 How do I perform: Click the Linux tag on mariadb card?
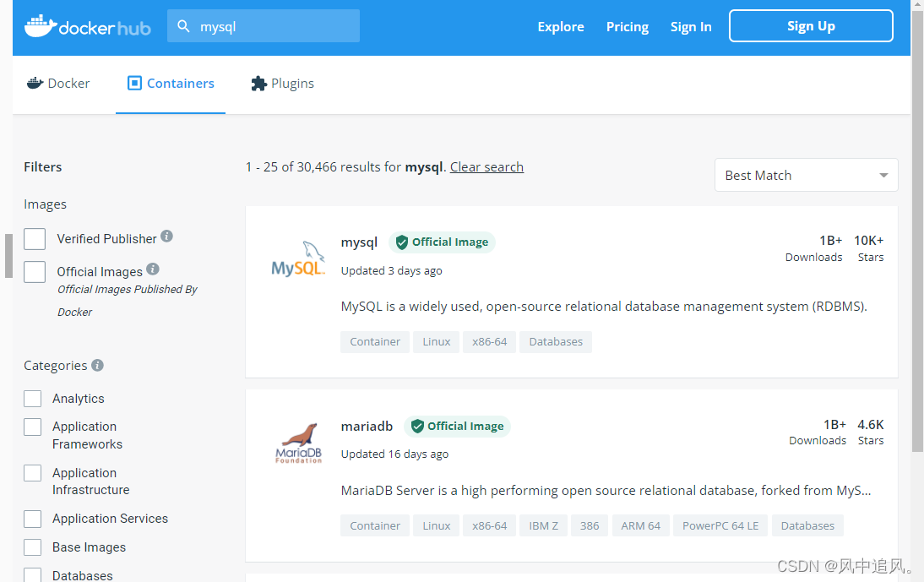(436, 525)
